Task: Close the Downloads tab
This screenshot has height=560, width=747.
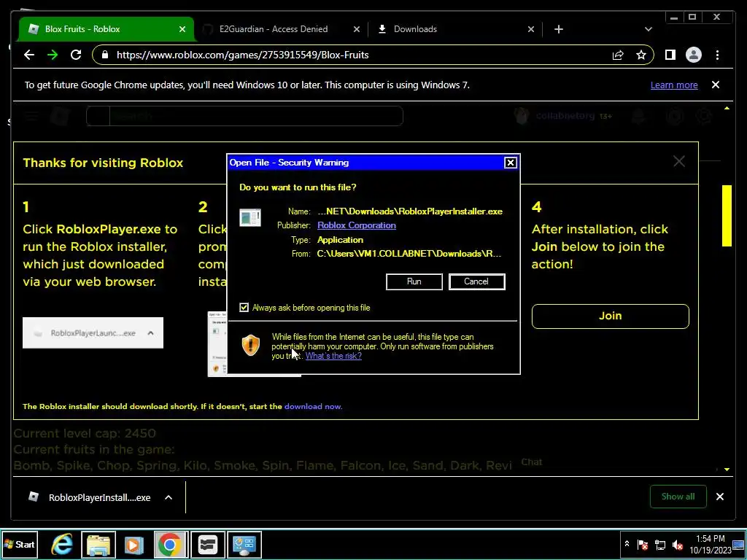Action: 531,29
